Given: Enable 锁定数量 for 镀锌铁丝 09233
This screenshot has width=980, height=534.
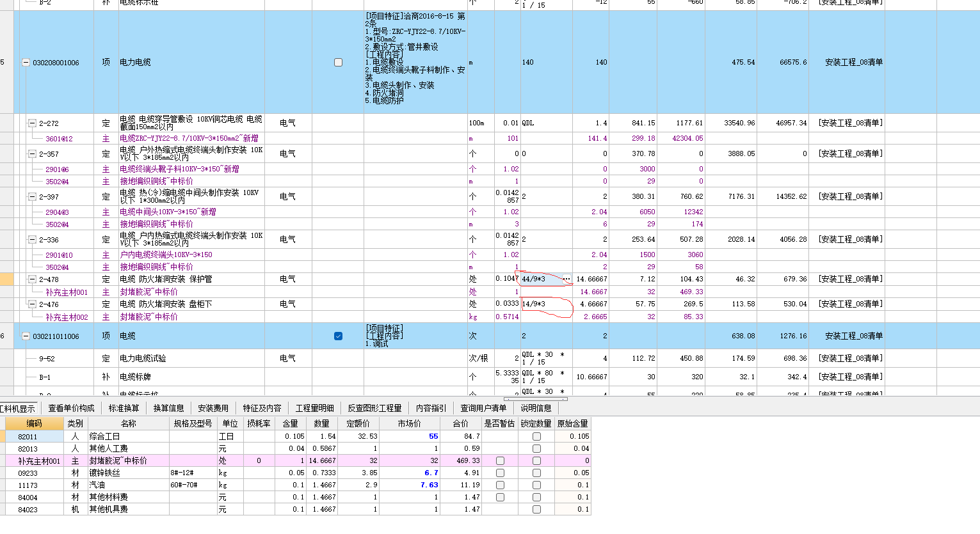Looking at the screenshot, I should click(536, 473).
